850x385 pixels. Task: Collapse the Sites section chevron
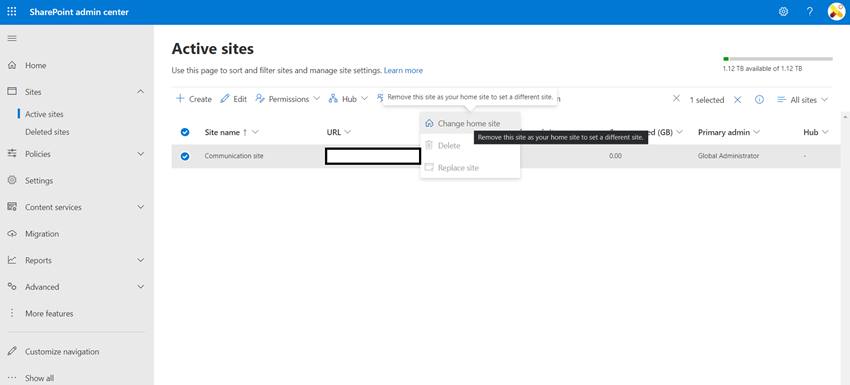click(x=140, y=92)
